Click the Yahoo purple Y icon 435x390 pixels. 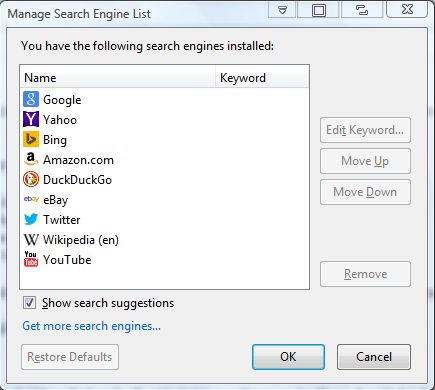click(31, 119)
